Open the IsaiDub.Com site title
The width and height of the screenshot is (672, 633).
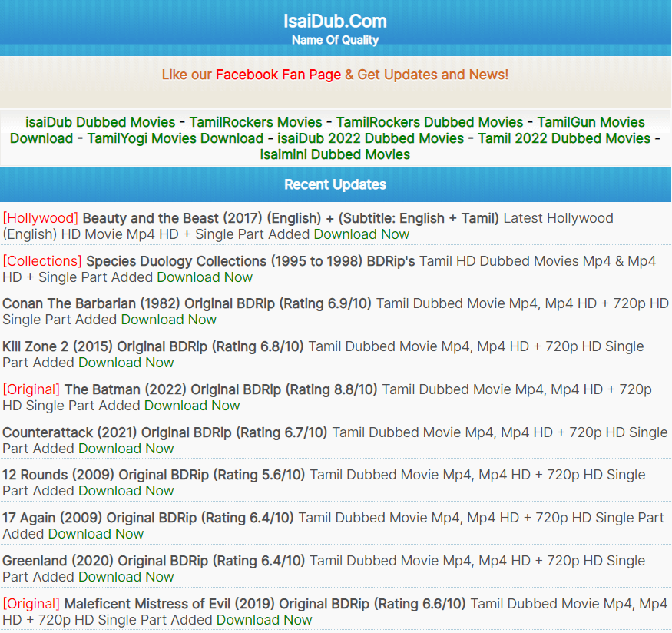click(x=335, y=21)
